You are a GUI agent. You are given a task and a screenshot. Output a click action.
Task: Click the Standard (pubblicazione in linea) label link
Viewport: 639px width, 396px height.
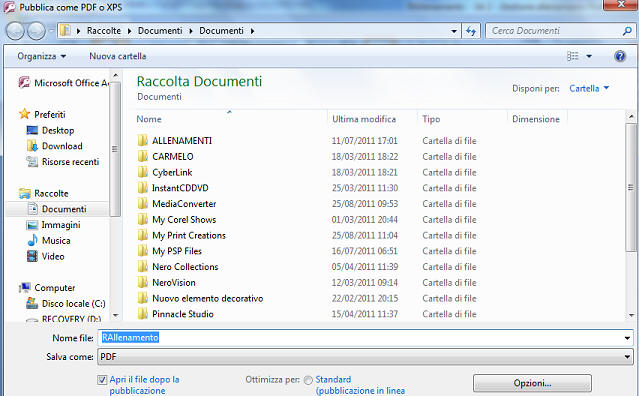(x=360, y=385)
